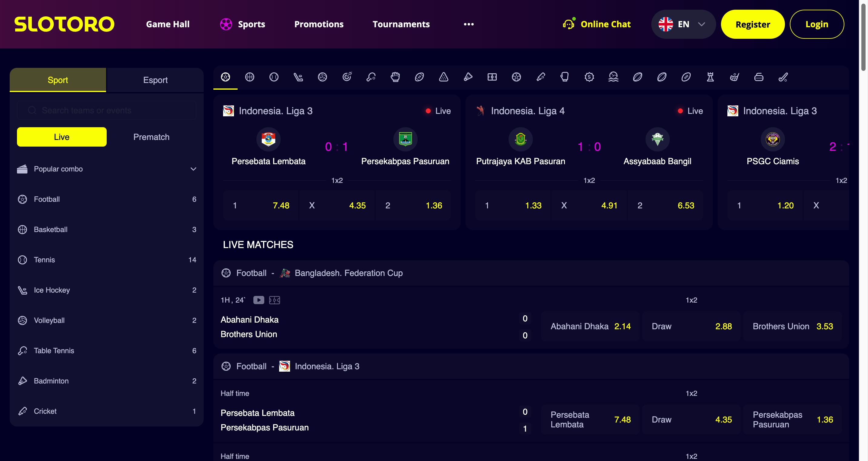This screenshot has width=868, height=461.
Task: Pick 1 at 1.20 for PSGC Ciamis
Action: [x=765, y=205]
